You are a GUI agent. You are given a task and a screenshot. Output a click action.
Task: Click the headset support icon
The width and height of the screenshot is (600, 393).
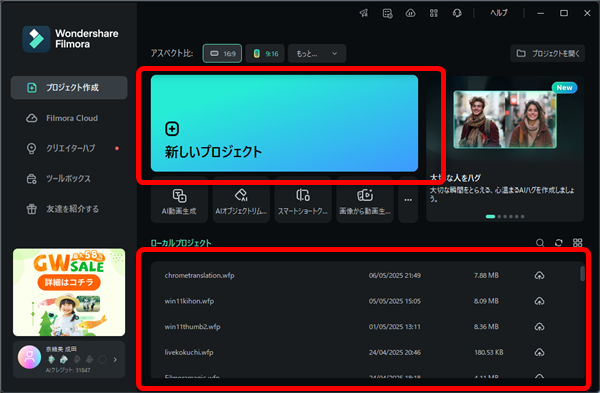[457, 13]
